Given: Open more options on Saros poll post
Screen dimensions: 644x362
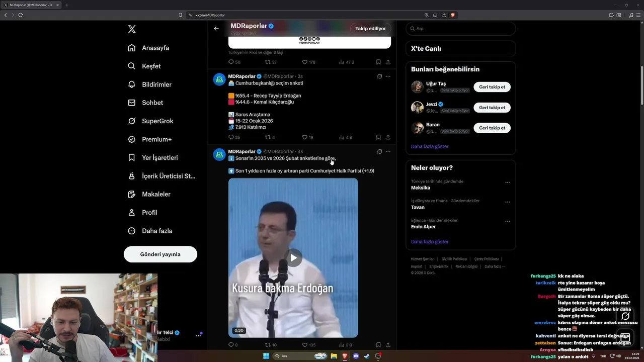Looking at the screenshot, I should (x=388, y=76).
